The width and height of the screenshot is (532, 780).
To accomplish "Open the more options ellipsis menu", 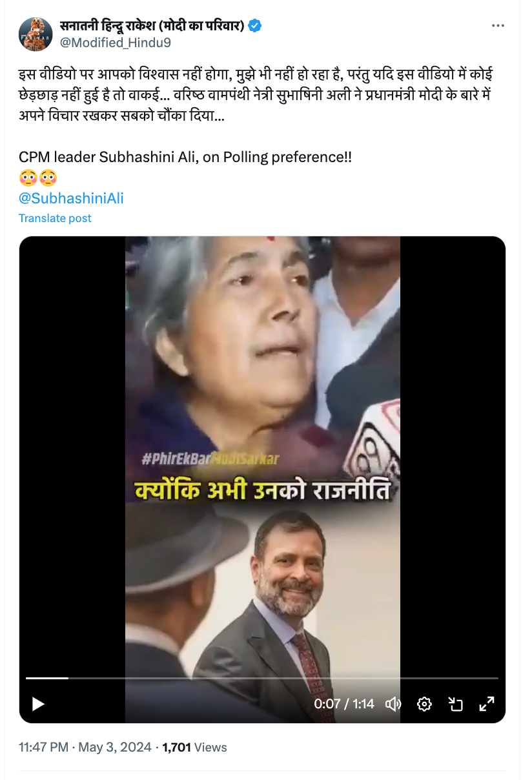I will [498, 26].
